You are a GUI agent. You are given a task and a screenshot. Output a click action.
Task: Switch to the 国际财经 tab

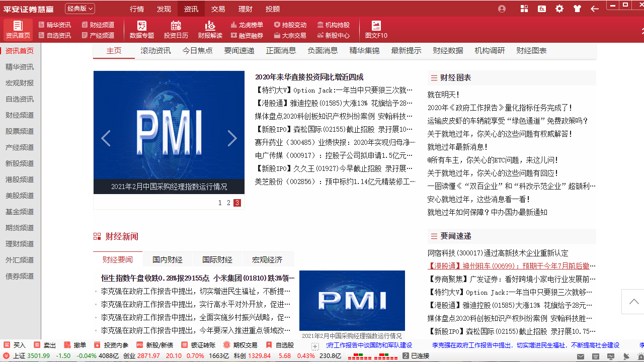click(217, 259)
